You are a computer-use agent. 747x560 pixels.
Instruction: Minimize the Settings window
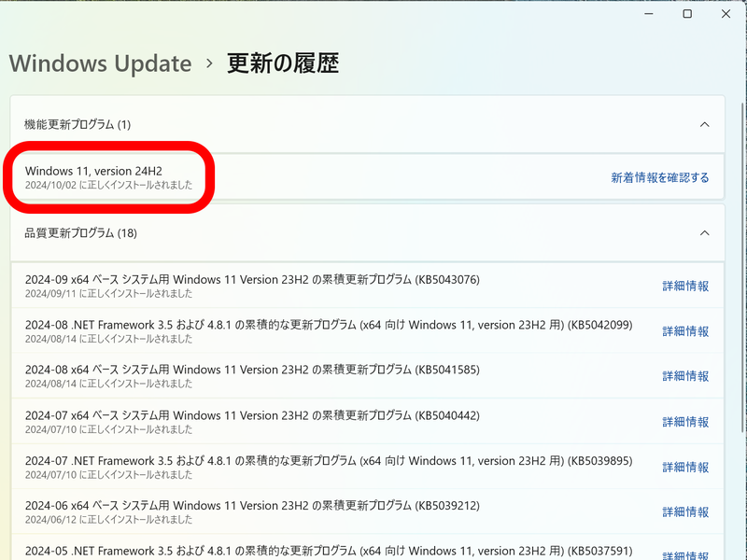coord(647,14)
